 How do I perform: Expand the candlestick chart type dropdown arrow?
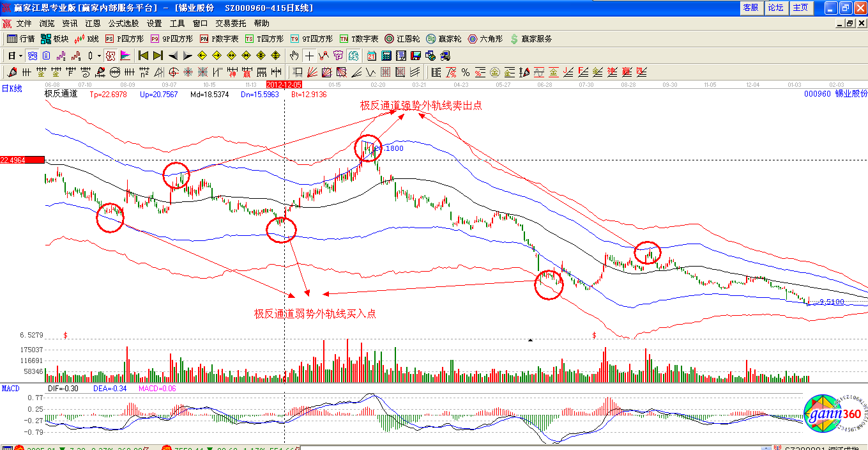click(99, 56)
